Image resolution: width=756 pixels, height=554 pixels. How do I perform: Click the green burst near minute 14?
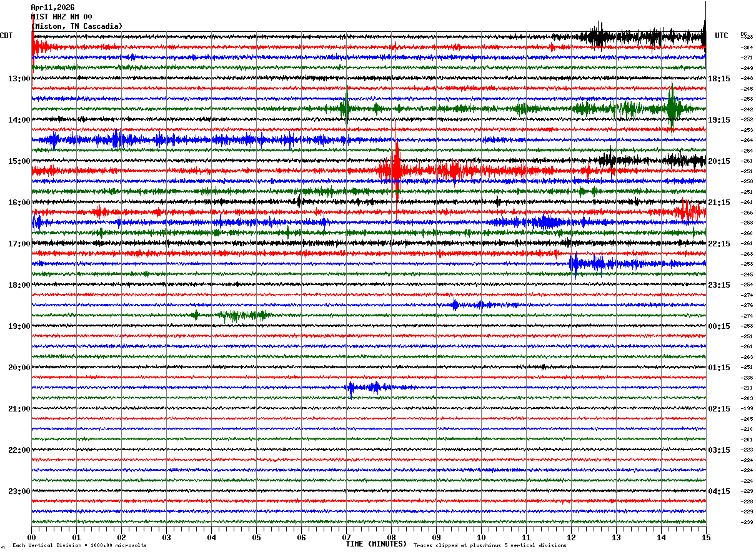pyautogui.click(x=672, y=109)
